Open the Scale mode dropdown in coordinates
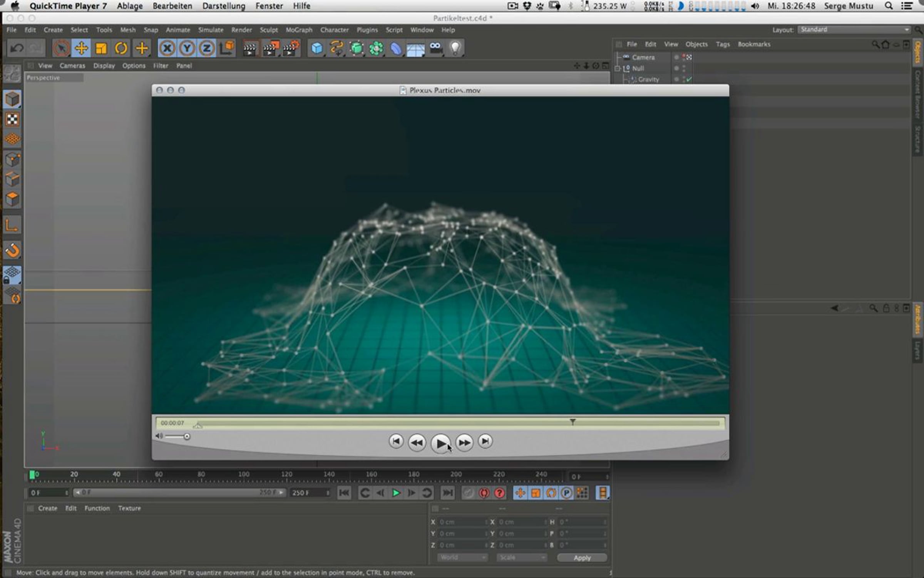 521,558
